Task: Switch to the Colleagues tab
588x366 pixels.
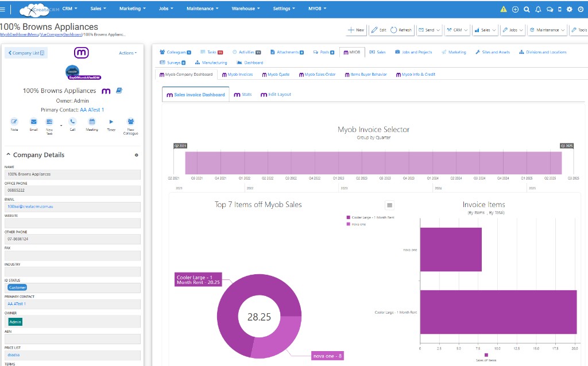Action: (x=175, y=52)
